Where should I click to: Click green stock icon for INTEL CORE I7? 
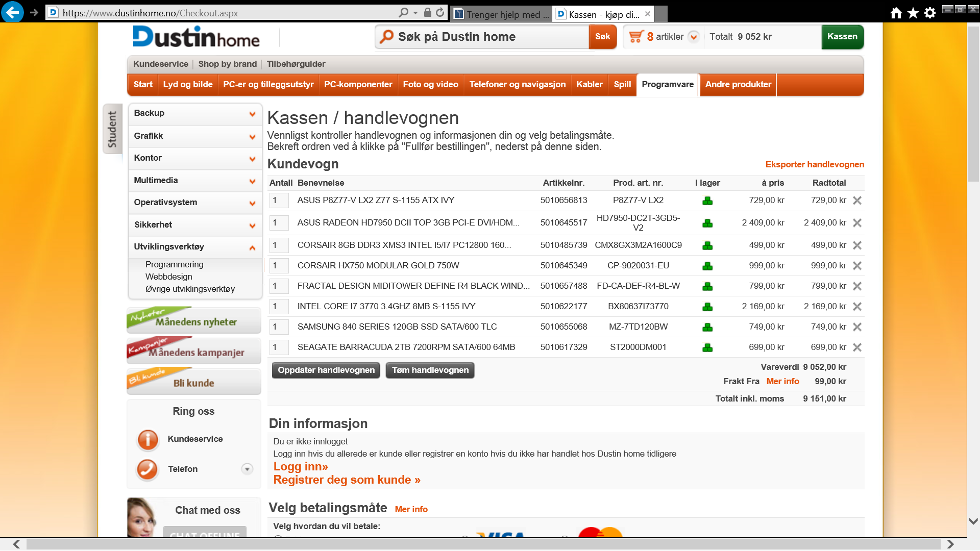pyautogui.click(x=707, y=307)
